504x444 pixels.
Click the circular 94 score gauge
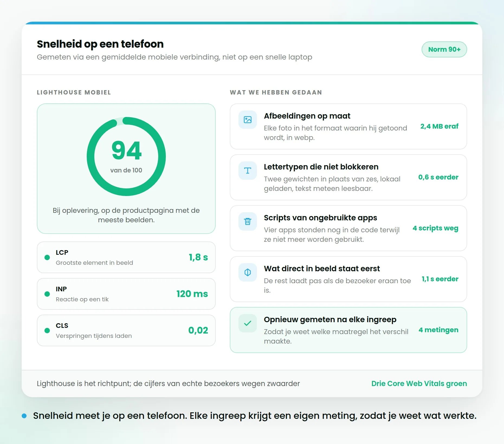click(126, 156)
